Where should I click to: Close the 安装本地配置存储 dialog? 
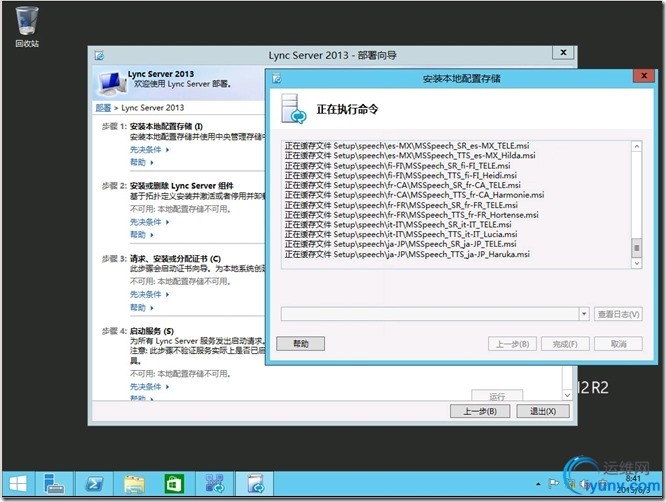click(644, 76)
